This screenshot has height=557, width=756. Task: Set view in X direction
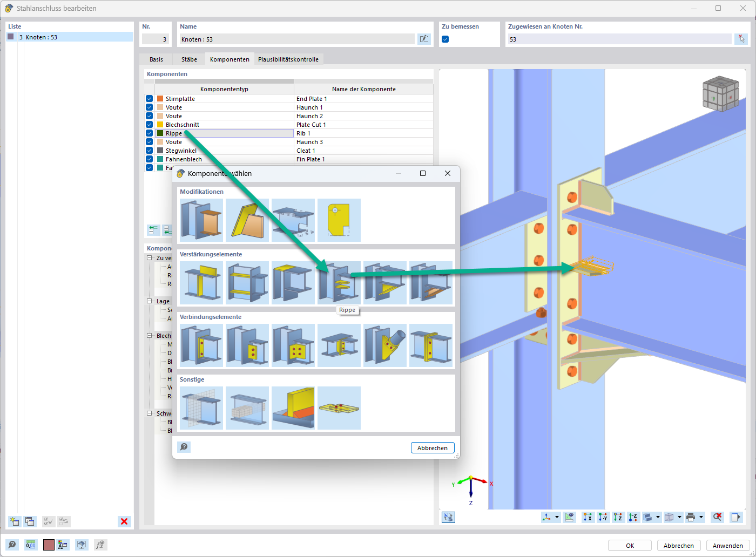[x=588, y=517]
